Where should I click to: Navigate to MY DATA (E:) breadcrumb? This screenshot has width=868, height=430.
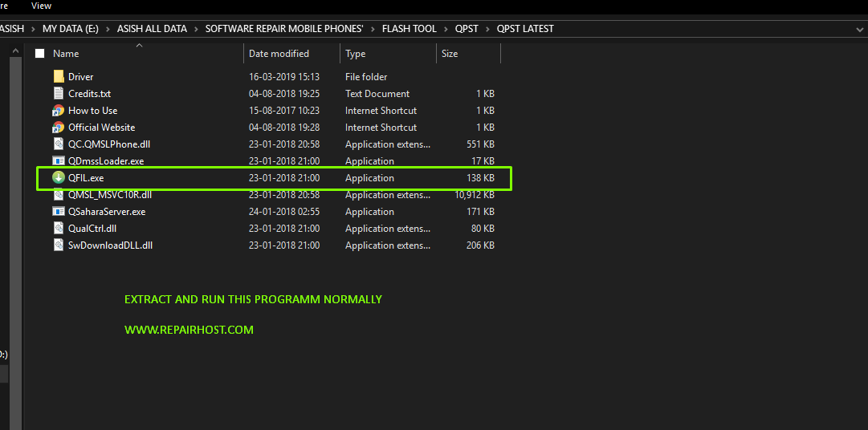point(71,29)
